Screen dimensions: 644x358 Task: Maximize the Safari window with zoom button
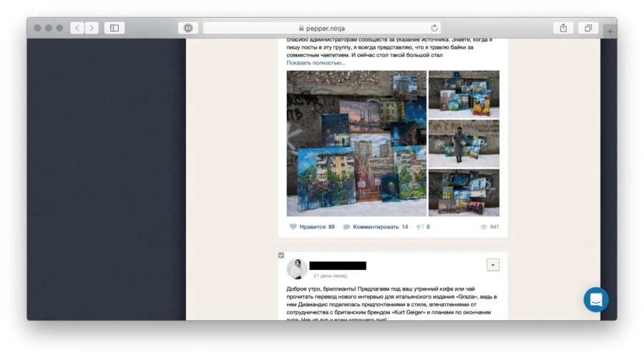(59, 28)
